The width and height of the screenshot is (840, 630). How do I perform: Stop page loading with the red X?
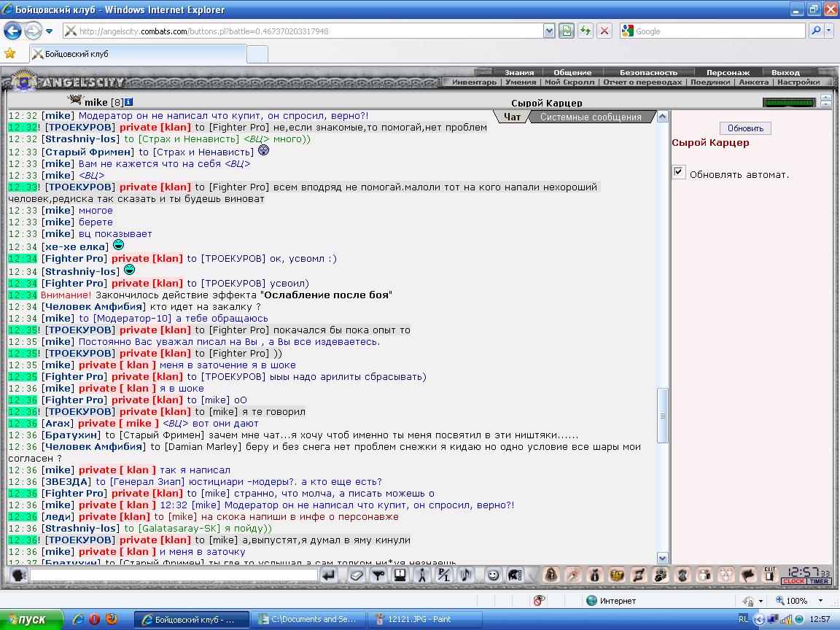pos(604,31)
